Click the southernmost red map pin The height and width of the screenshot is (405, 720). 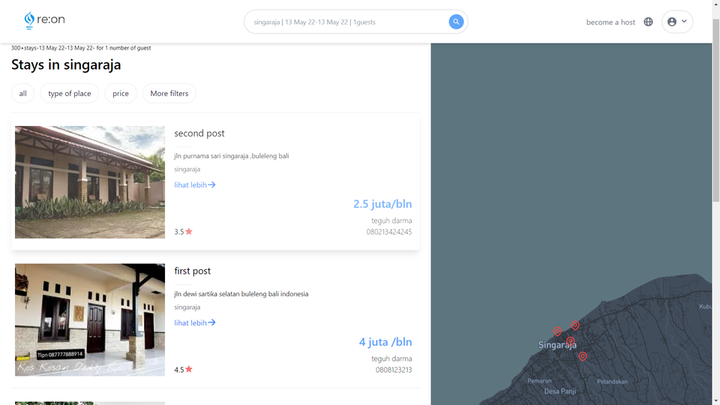(583, 356)
